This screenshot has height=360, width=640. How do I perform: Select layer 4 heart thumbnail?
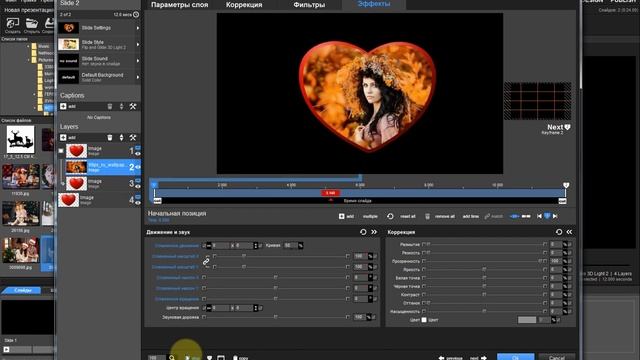[x=68, y=200]
